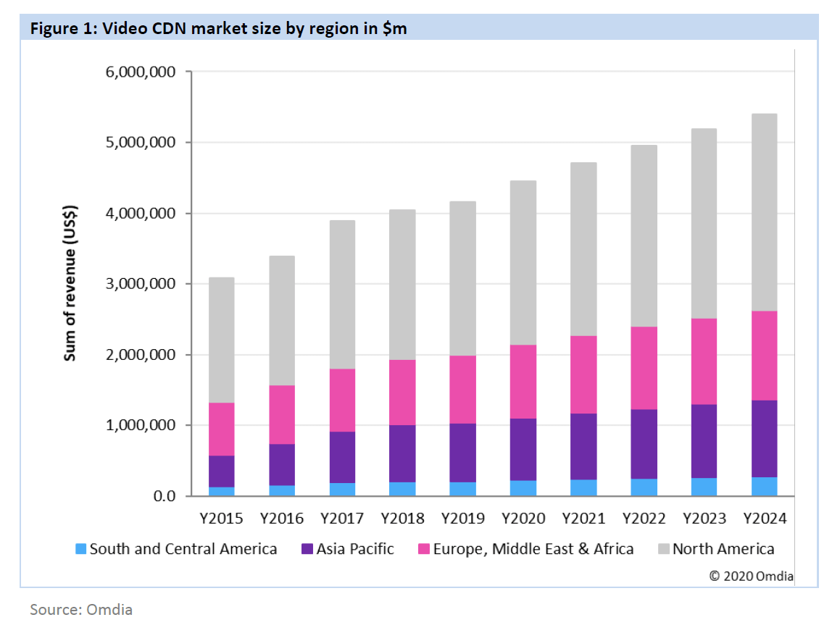The height and width of the screenshot is (625, 840).
Task: Click the Y2020 x-axis label
Action: [523, 519]
